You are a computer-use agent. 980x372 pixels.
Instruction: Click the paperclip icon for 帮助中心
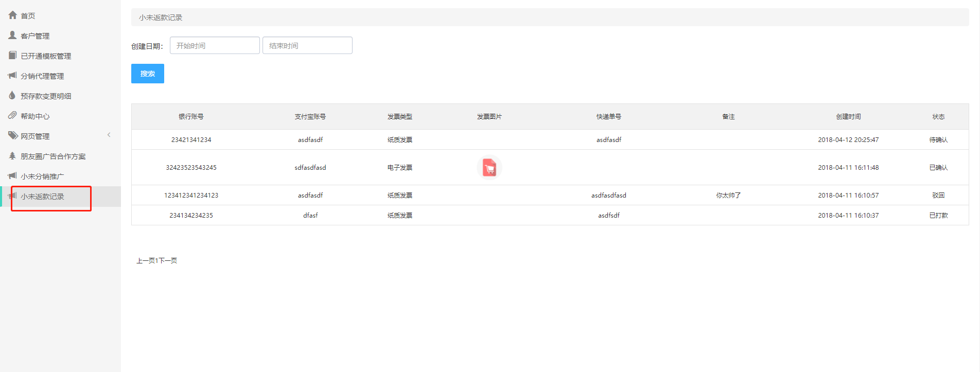[x=13, y=116]
